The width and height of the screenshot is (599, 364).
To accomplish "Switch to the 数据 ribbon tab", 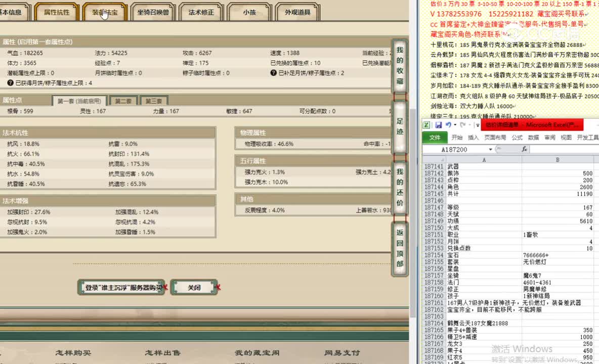I will [x=534, y=138].
